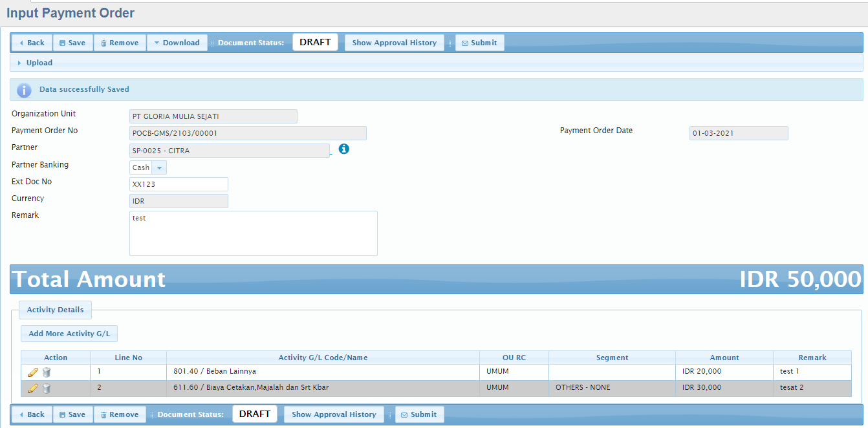This screenshot has width=868, height=428.
Task: Click remark cell test 1
Action: 812,372
